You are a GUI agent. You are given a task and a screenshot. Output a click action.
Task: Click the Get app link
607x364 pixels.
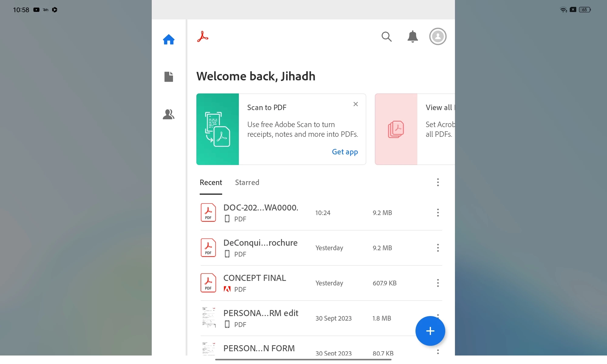(345, 152)
